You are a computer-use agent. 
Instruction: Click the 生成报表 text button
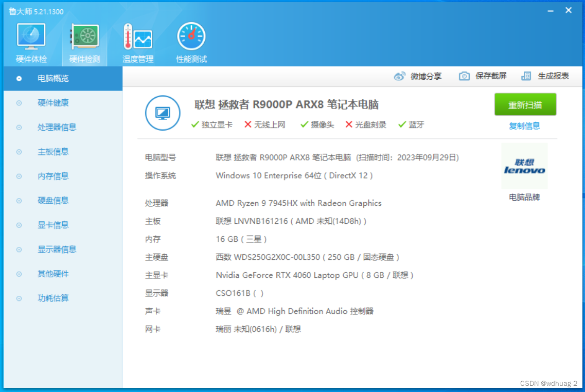coord(553,76)
